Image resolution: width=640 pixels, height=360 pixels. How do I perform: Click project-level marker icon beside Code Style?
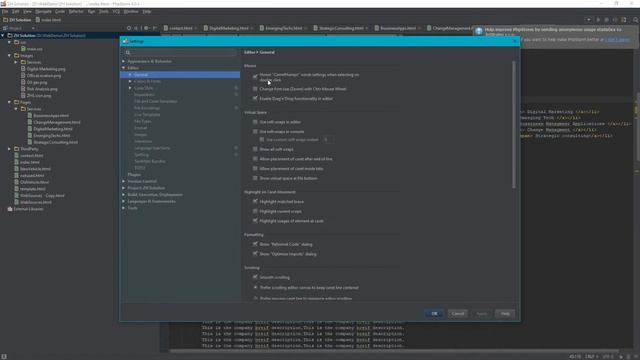[x=236, y=88]
